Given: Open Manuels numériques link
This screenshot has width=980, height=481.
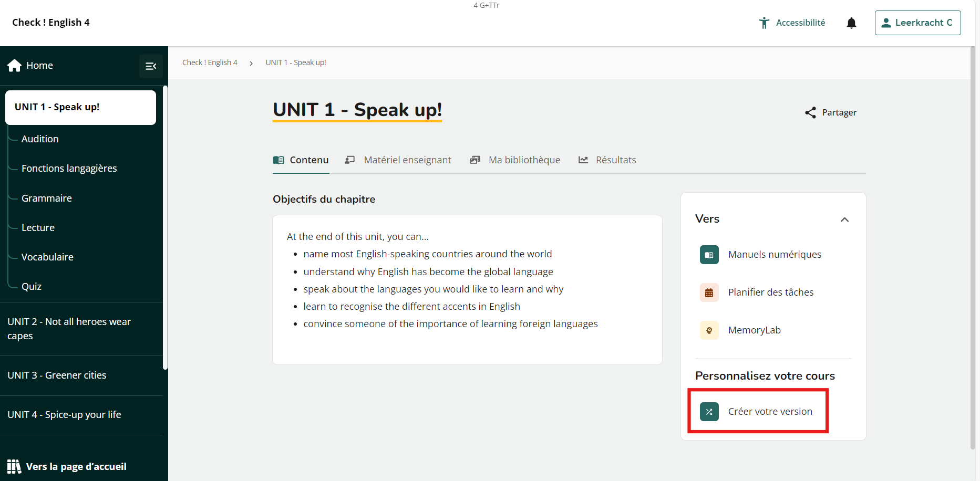Looking at the screenshot, I should (x=775, y=255).
